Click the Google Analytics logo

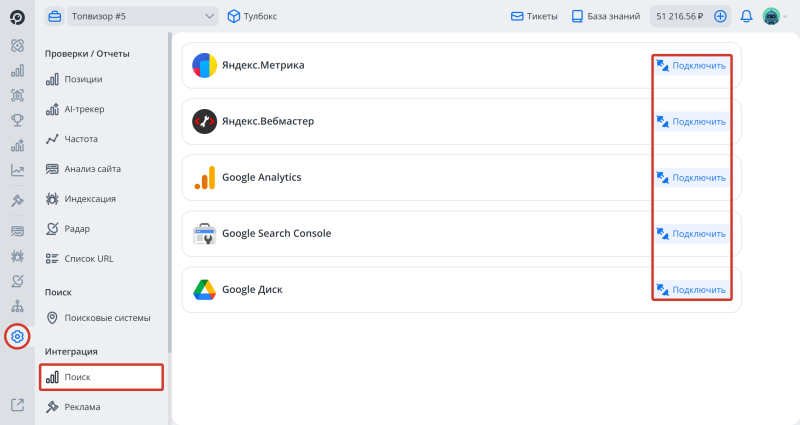[x=205, y=178]
